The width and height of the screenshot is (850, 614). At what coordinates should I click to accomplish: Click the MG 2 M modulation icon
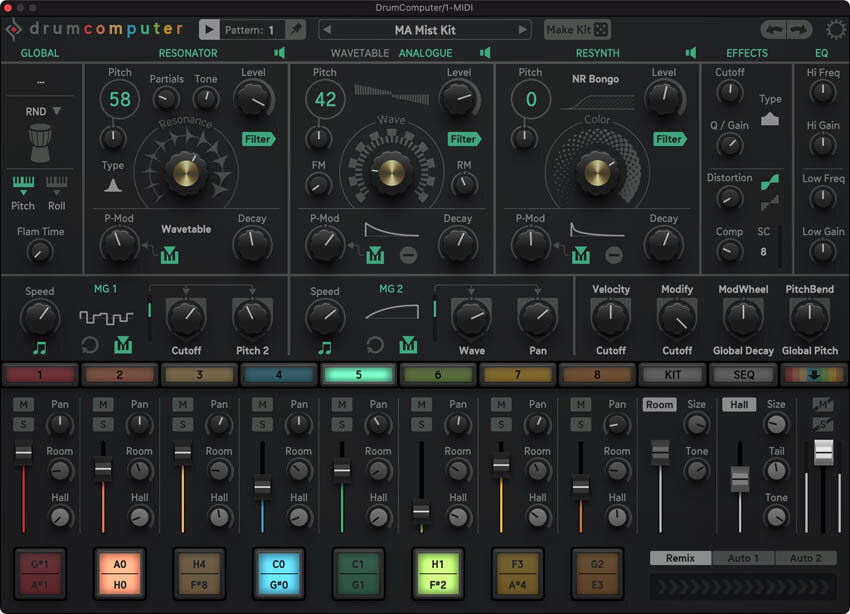tap(408, 345)
